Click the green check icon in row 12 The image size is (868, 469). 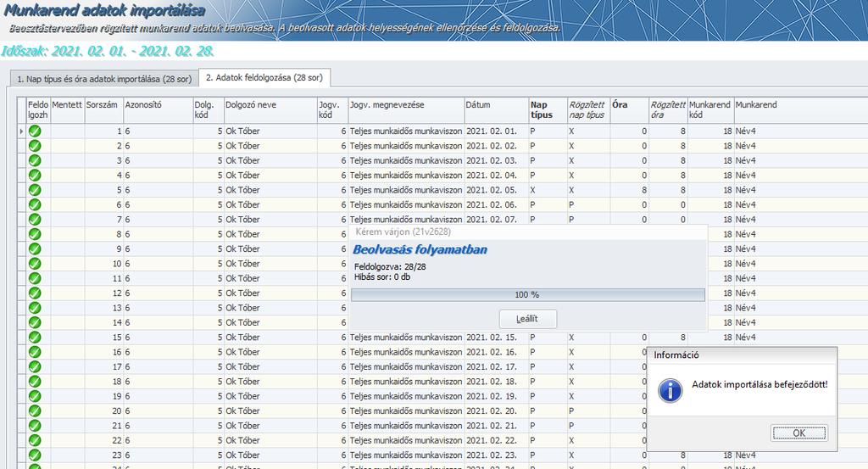pyautogui.click(x=35, y=293)
